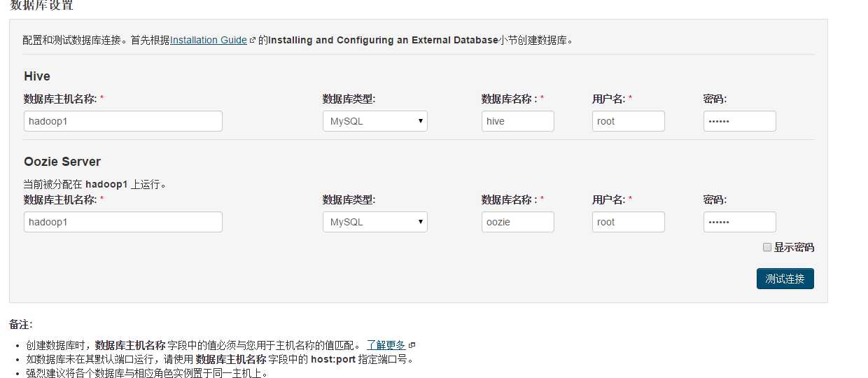Open Hive 数据库类型 MySQL dropdown
The width and height of the screenshot is (868, 378).
pyautogui.click(x=375, y=121)
